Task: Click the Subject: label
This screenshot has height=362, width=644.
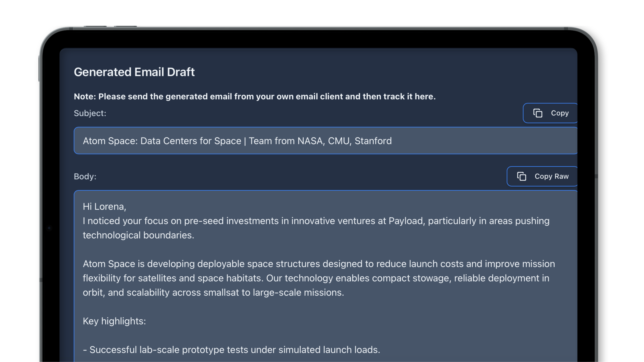Action: [90, 113]
